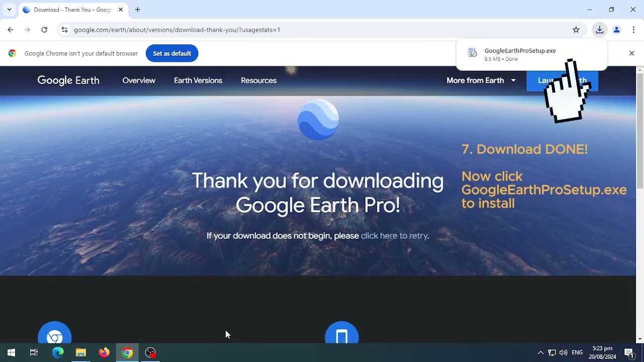Image resolution: width=644 pixels, height=362 pixels.
Task: Click the 'click here to retry' link
Action: 394,236
